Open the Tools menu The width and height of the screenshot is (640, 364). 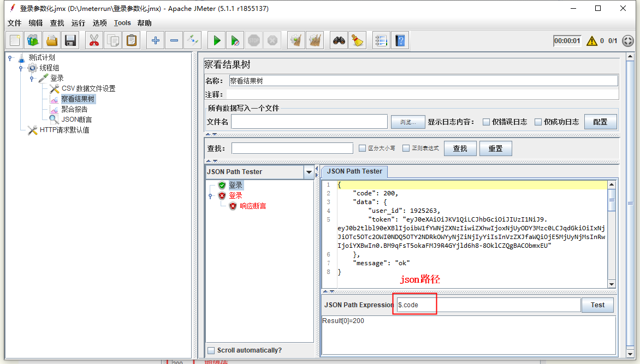point(122,23)
